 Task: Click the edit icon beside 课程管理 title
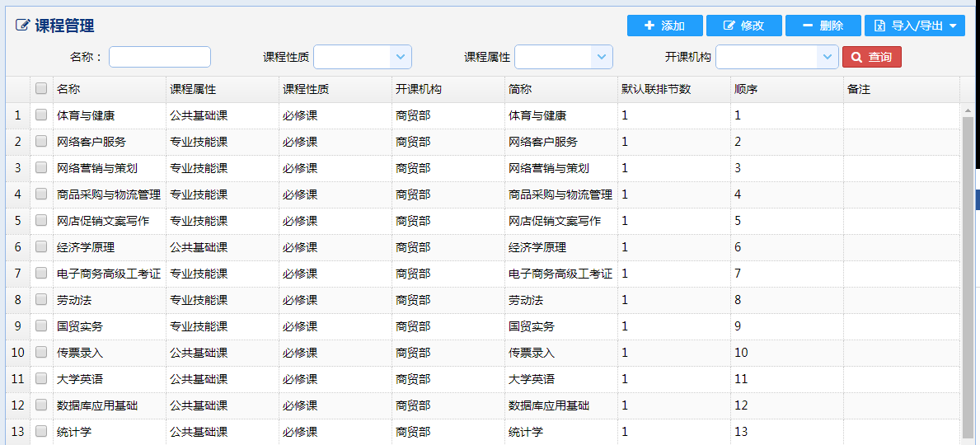coord(22,26)
